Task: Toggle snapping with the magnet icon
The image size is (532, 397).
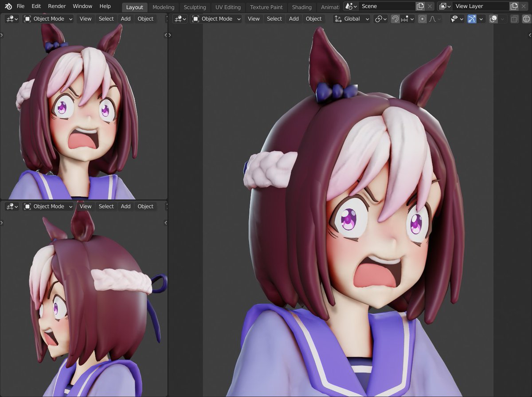Action: pos(395,19)
